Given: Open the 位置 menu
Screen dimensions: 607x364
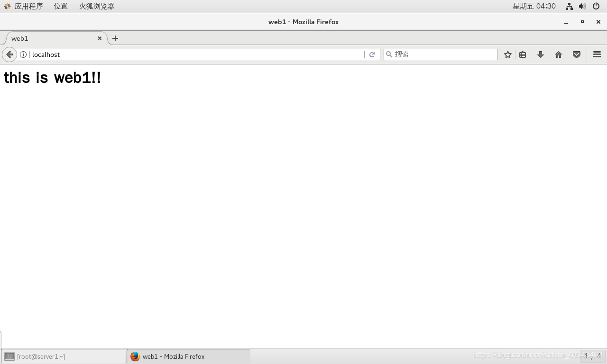Looking at the screenshot, I should (x=61, y=6).
